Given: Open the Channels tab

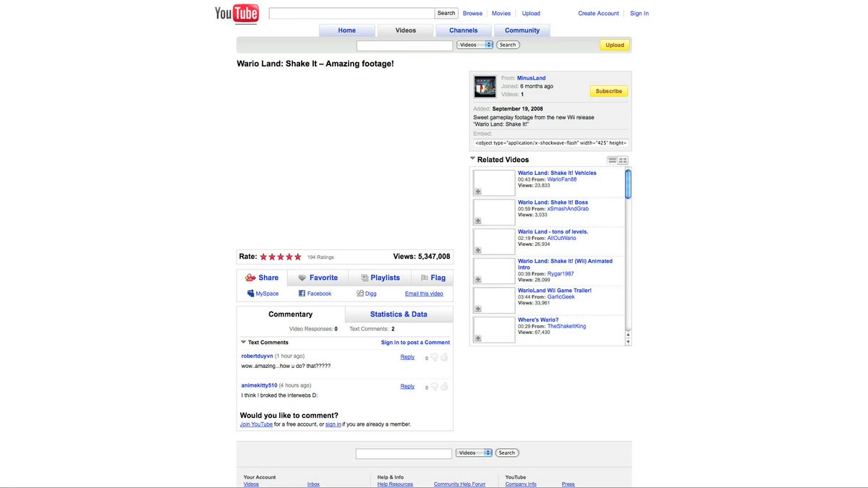Looking at the screenshot, I should click(464, 30).
